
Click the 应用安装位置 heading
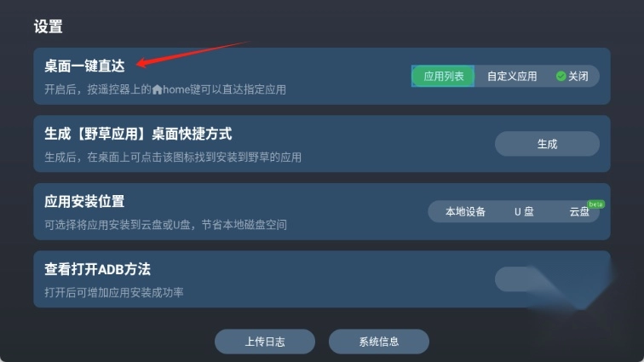click(x=84, y=201)
